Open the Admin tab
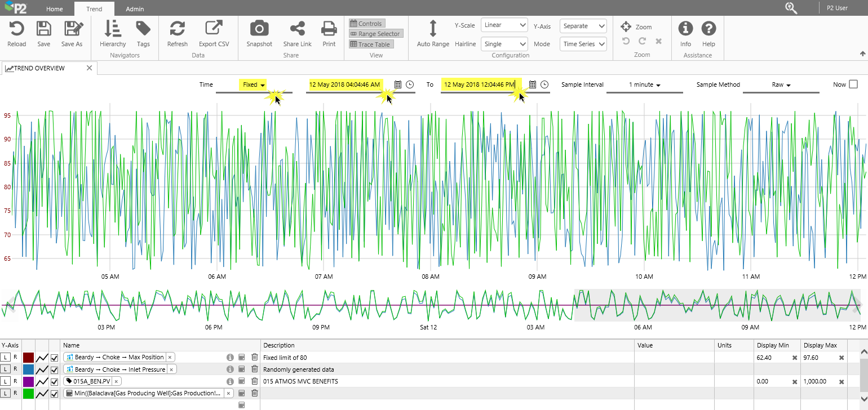Viewport: 868px width, 410px height. pos(135,9)
